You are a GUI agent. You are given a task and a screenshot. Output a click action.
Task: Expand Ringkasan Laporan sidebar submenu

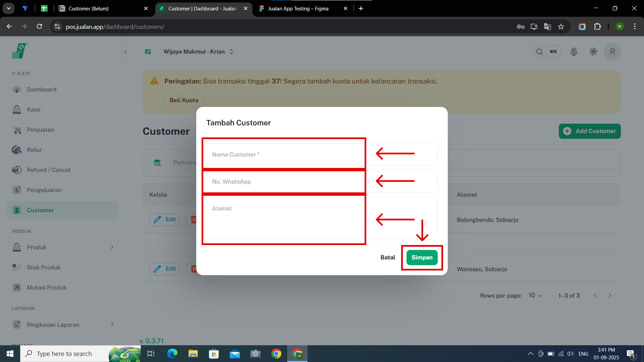pos(112,324)
